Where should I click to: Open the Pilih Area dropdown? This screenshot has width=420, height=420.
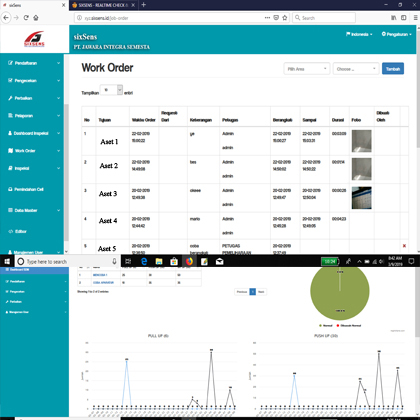pos(307,69)
